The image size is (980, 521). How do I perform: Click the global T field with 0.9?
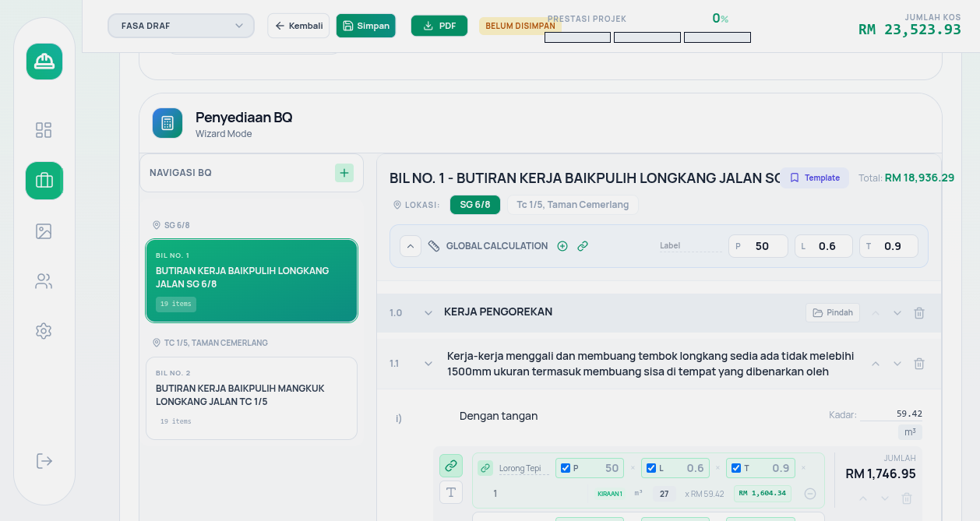[889, 246]
